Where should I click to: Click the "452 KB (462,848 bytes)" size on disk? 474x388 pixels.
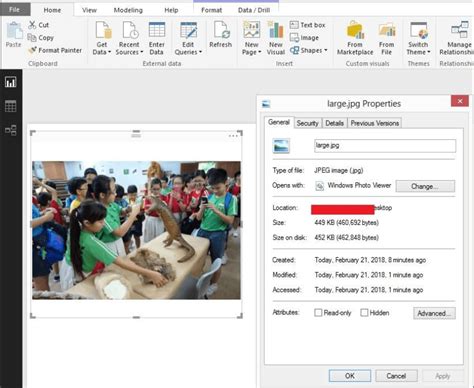(346, 238)
